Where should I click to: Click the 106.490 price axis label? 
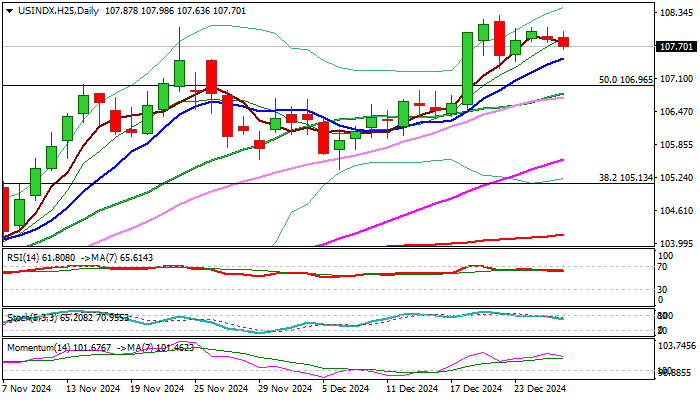point(677,112)
